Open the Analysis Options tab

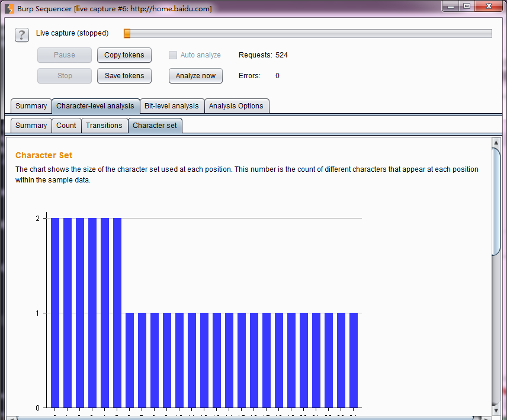[236, 106]
